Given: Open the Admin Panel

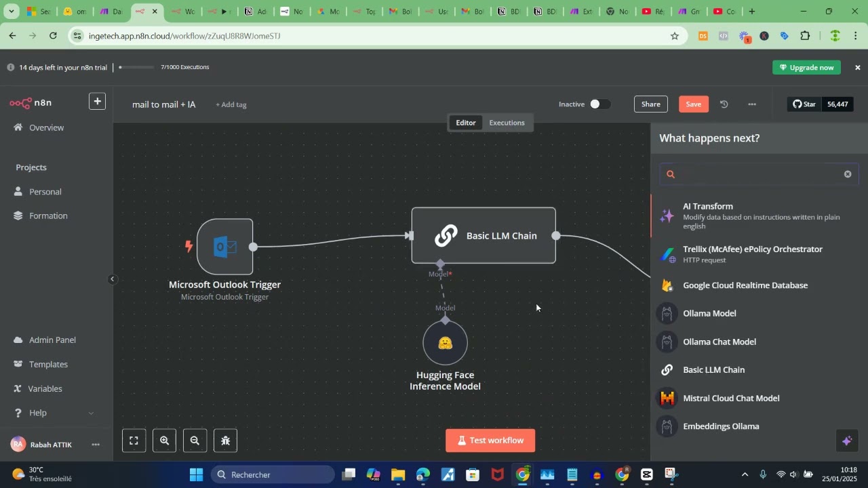Looking at the screenshot, I should (x=52, y=340).
